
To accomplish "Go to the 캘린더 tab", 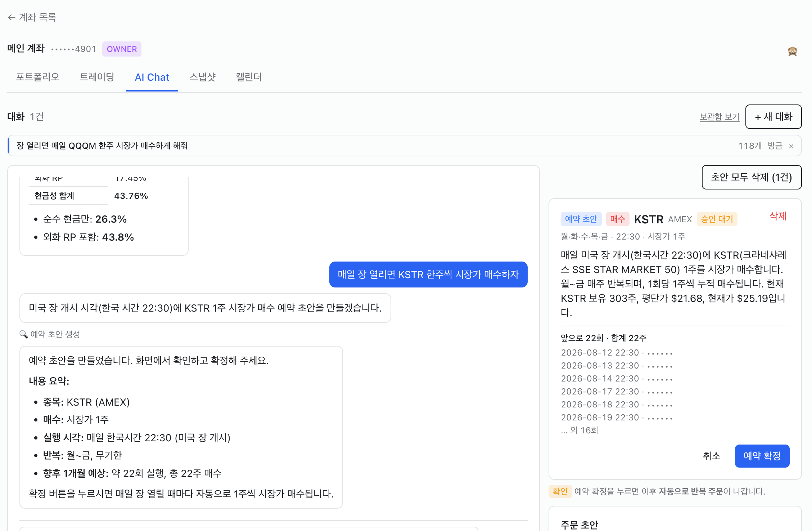I will [249, 77].
